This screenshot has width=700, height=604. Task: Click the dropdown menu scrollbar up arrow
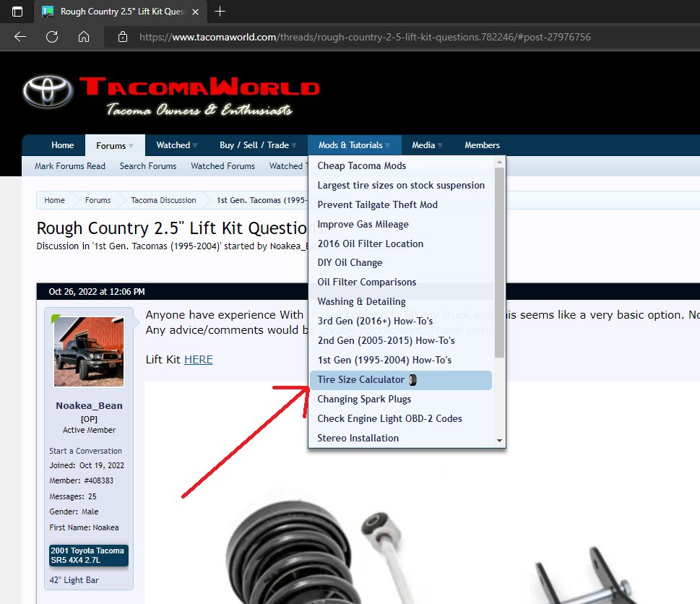pyautogui.click(x=500, y=162)
